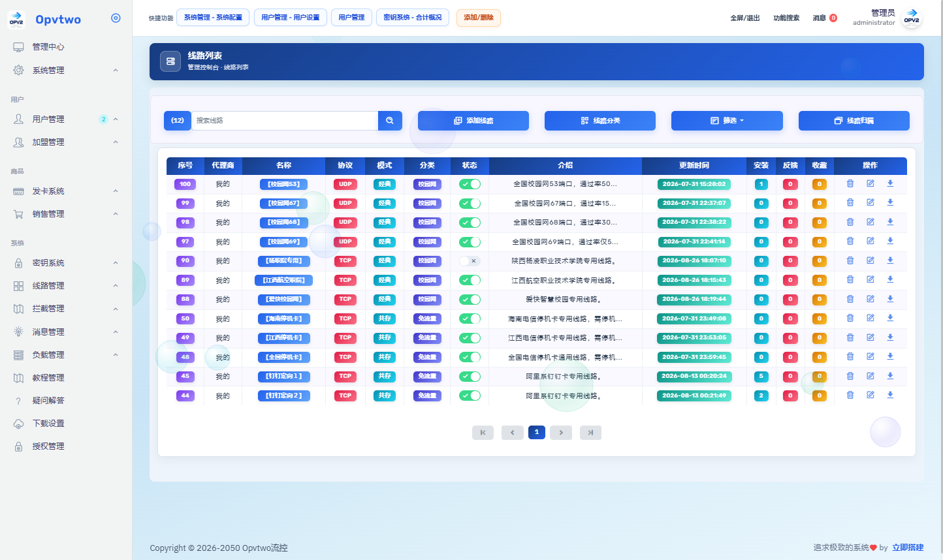
Task: Toggle status switch for row 99
Action: click(x=470, y=203)
